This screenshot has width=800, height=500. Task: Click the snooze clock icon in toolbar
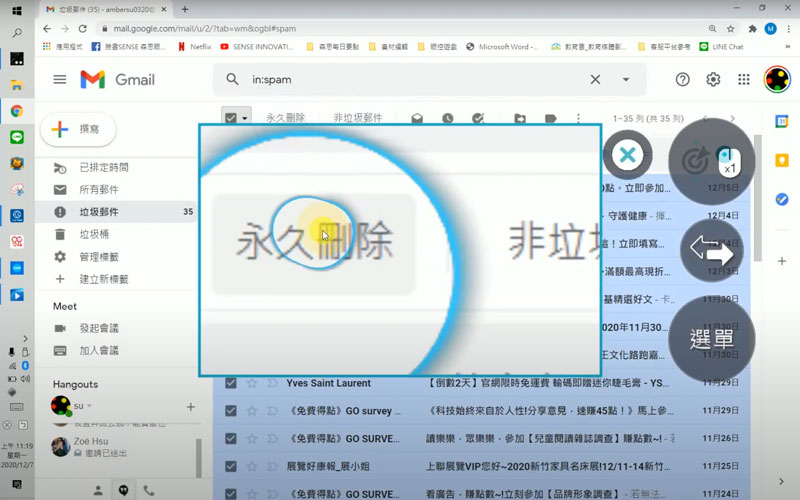(x=447, y=118)
